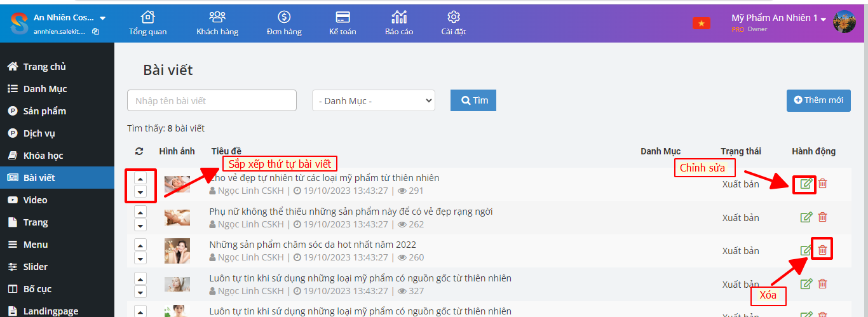
Task: Open Tổng quan overview in top navigation
Action: pyautogui.click(x=147, y=23)
